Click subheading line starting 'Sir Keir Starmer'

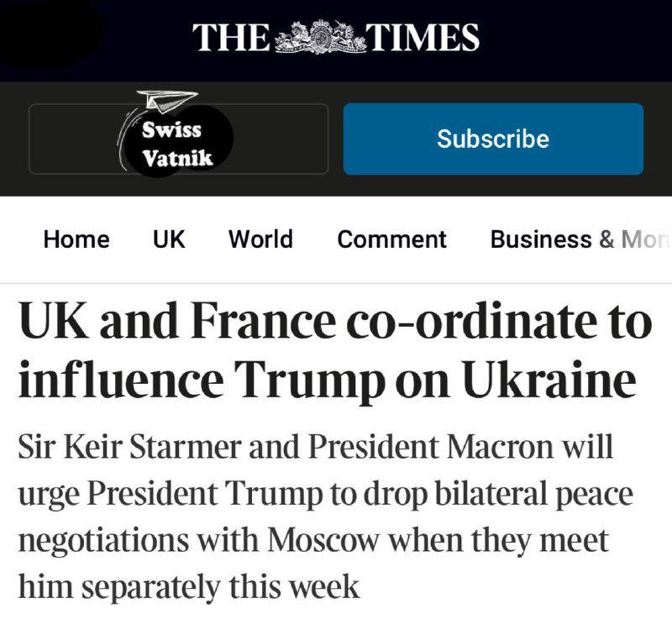[316, 447]
